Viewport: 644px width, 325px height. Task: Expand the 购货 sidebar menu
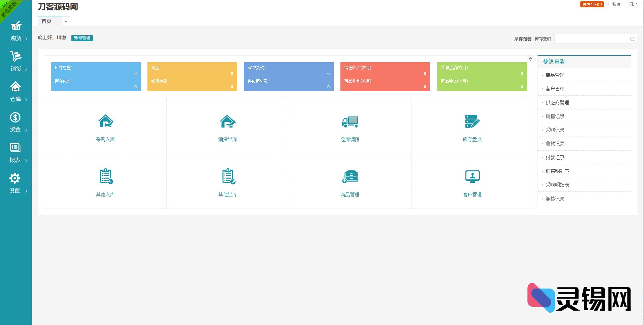click(x=16, y=31)
